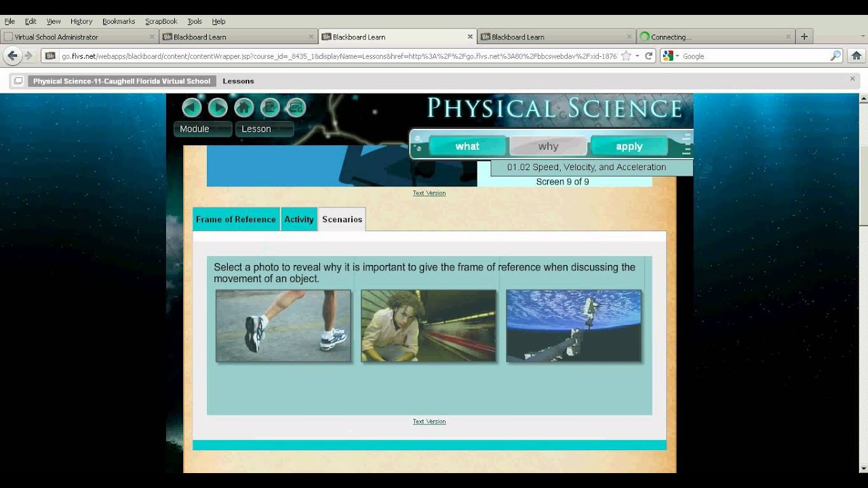The width and height of the screenshot is (868, 488).
Task: Click the 'why' section button
Action: click(548, 146)
